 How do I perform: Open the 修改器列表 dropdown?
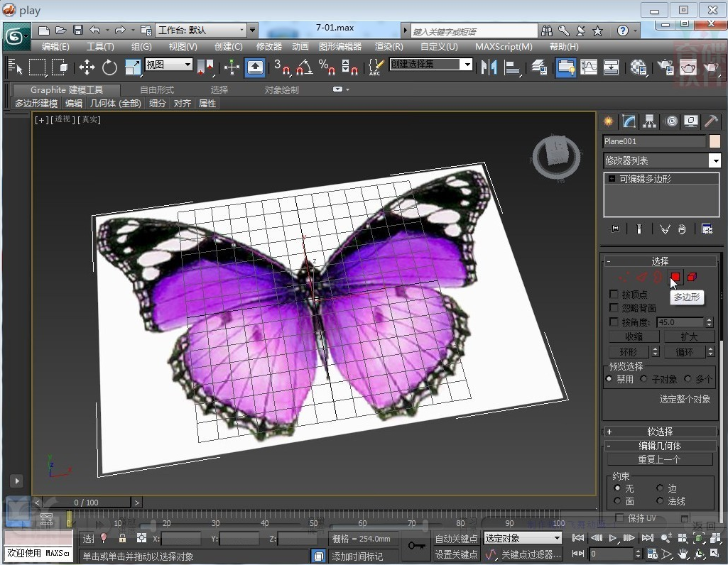pos(715,160)
